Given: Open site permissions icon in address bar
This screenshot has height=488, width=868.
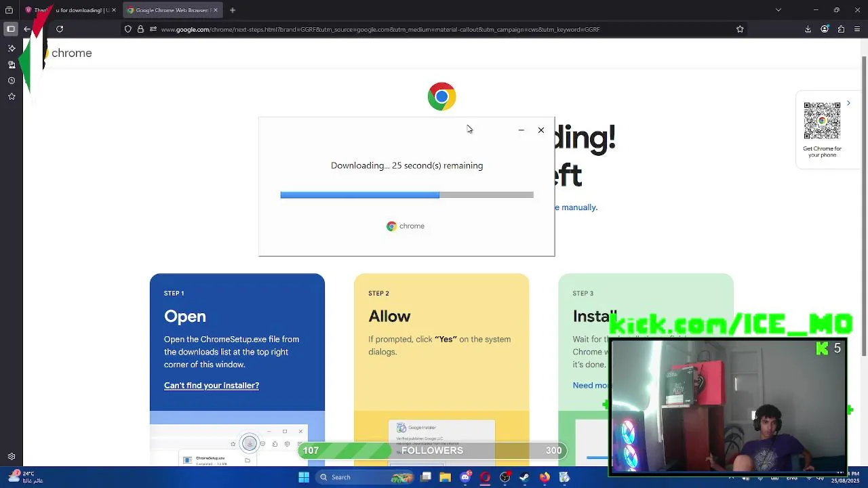Looking at the screenshot, I should [153, 29].
